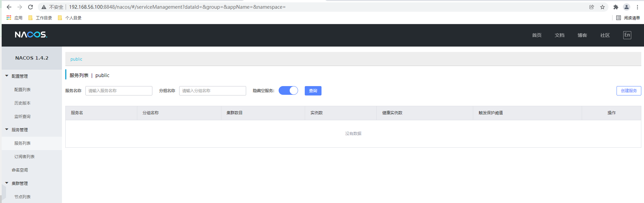The width and height of the screenshot is (644, 203).
Task: Open the apps grid shortcut
Action: point(9,18)
